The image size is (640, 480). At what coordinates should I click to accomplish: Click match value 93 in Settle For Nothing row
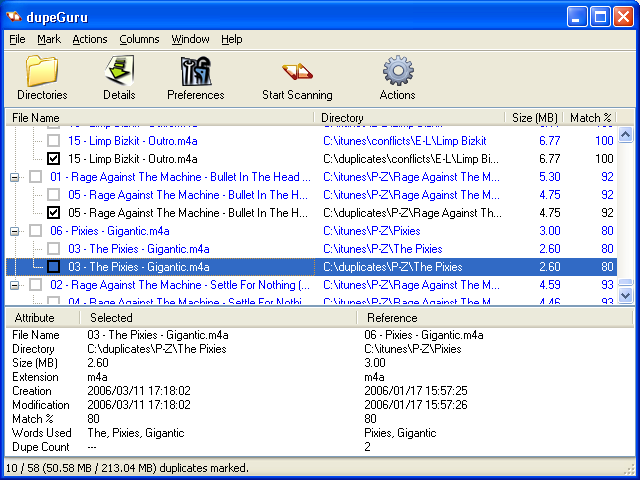pyautogui.click(x=607, y=285)
